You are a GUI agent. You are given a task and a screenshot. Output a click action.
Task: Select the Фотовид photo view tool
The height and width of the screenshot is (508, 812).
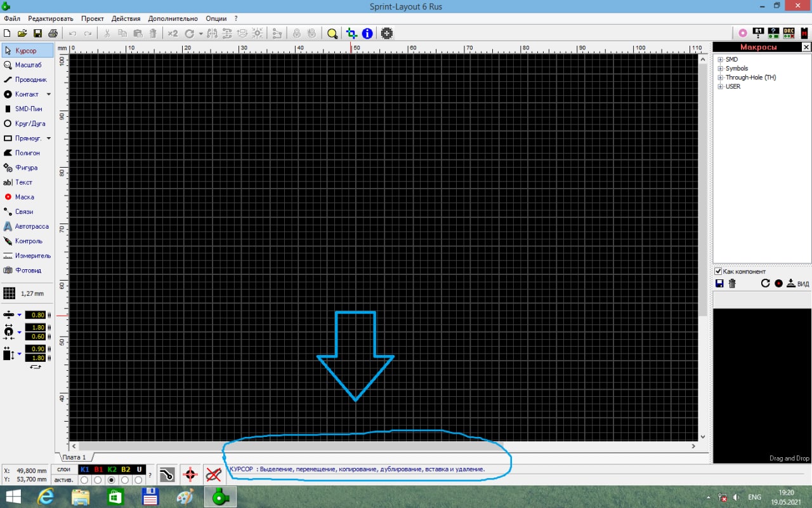pos(27,271)
